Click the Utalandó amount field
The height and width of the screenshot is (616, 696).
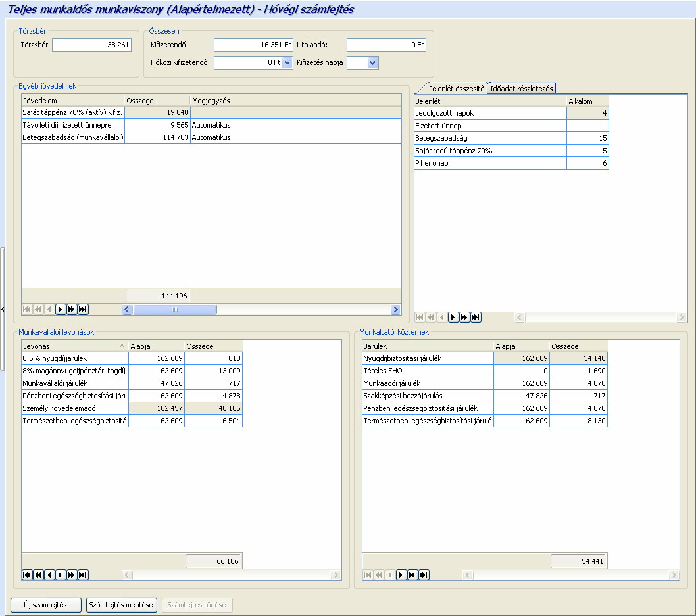click(386, 45)
